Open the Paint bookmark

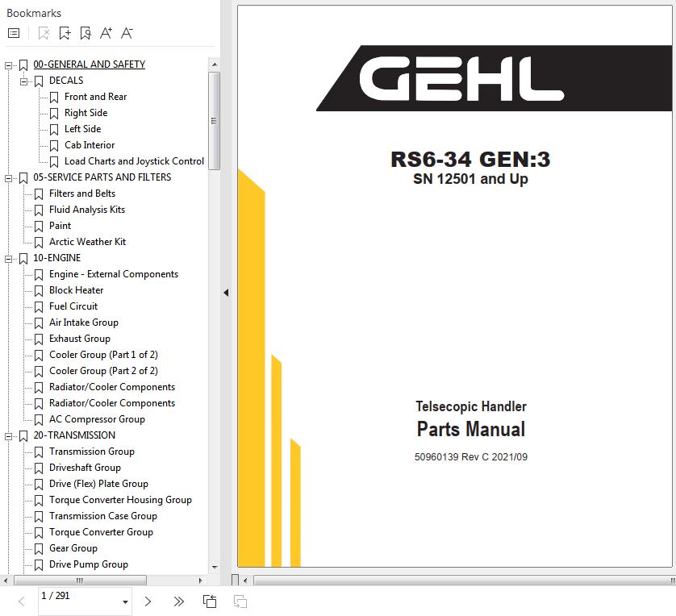coord(60,226)
